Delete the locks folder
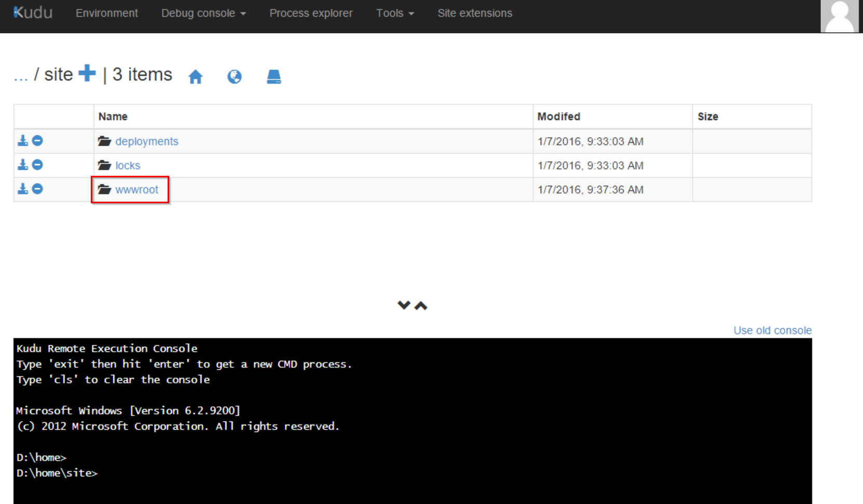 [37, 164]
